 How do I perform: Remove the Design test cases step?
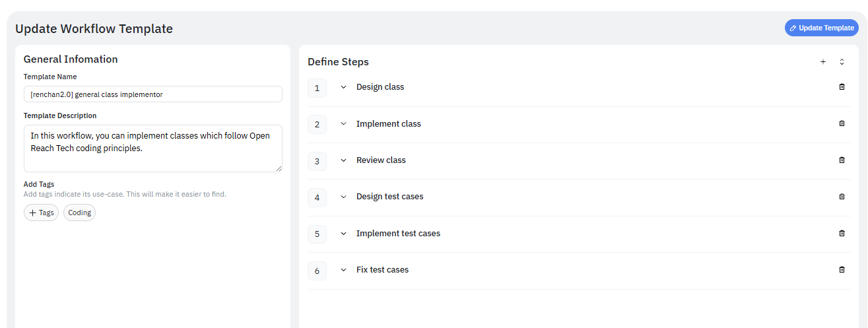(x=842, y=197)
